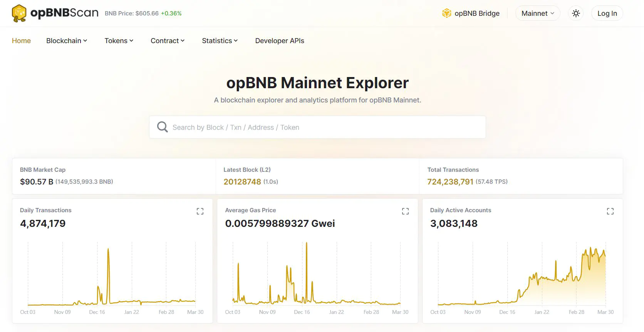Open the Statistics dropdown menu
This screenshot has height=332, width=644.
tap(220, 41)
